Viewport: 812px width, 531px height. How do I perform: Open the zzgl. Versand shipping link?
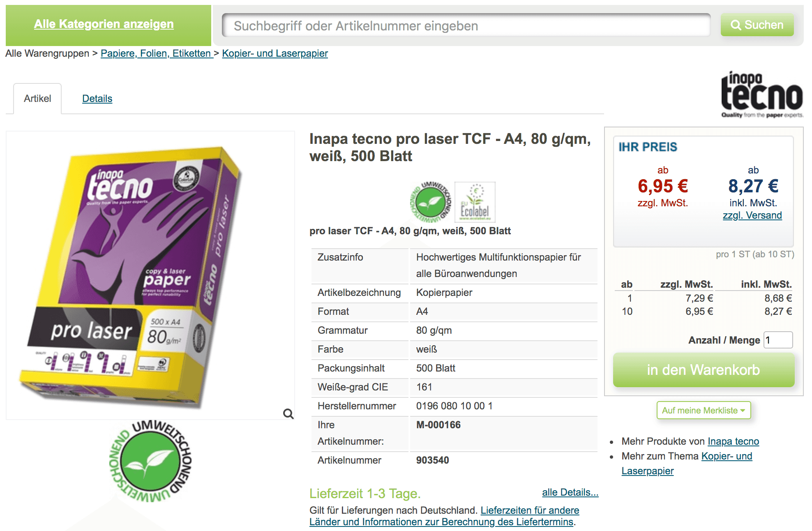point(752,215)
